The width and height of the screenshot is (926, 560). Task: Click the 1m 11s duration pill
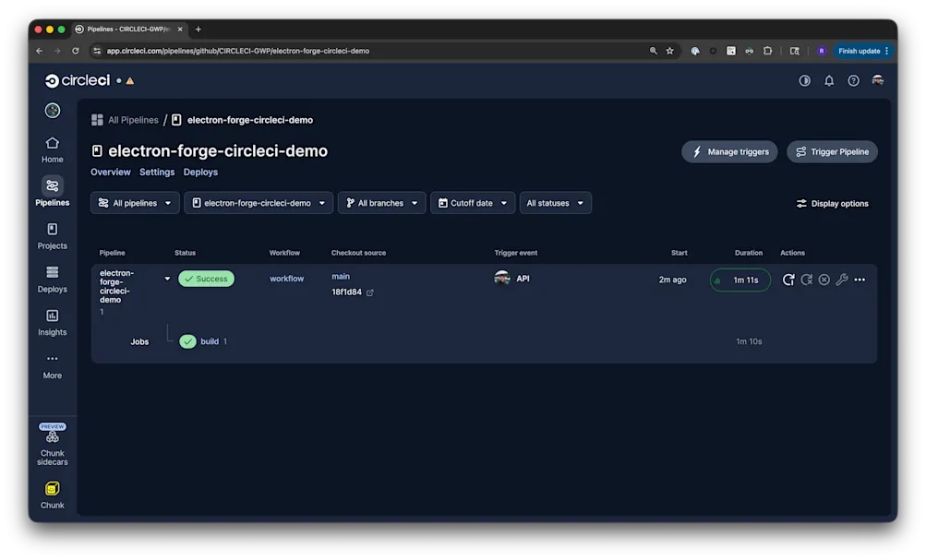[740, 280]
